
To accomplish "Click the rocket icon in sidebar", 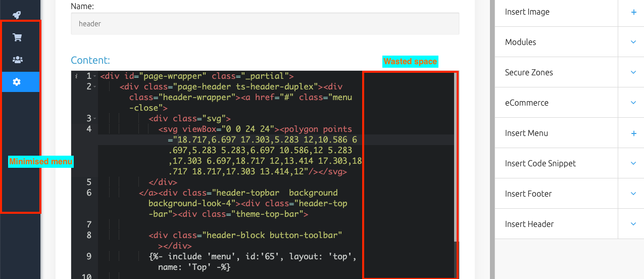I will [17, 15].
